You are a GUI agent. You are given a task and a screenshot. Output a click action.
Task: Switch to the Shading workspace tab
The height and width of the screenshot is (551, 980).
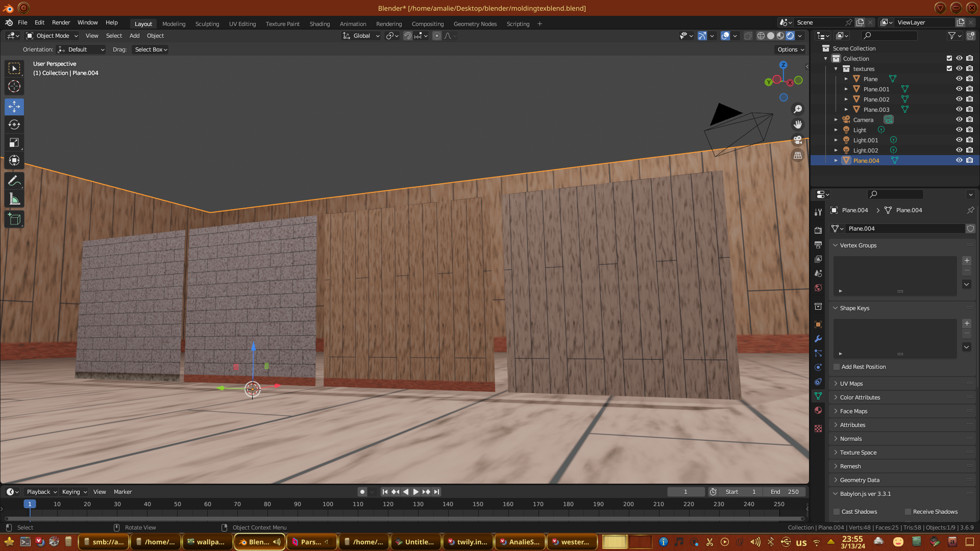coord(320,24)
